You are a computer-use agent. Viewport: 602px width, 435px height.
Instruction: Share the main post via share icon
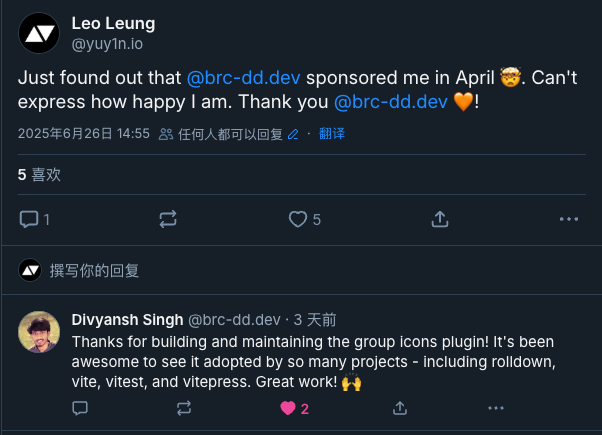click(x=440, y=219)
